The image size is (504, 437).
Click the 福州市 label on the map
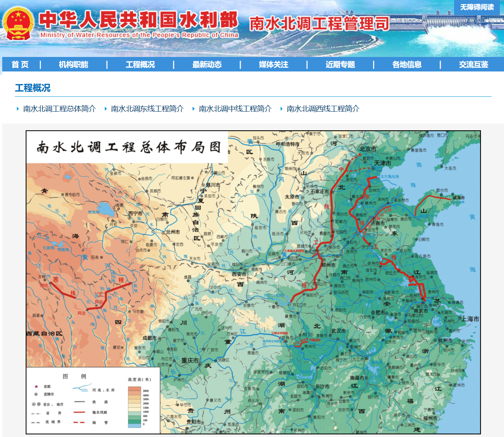(430, 418)
